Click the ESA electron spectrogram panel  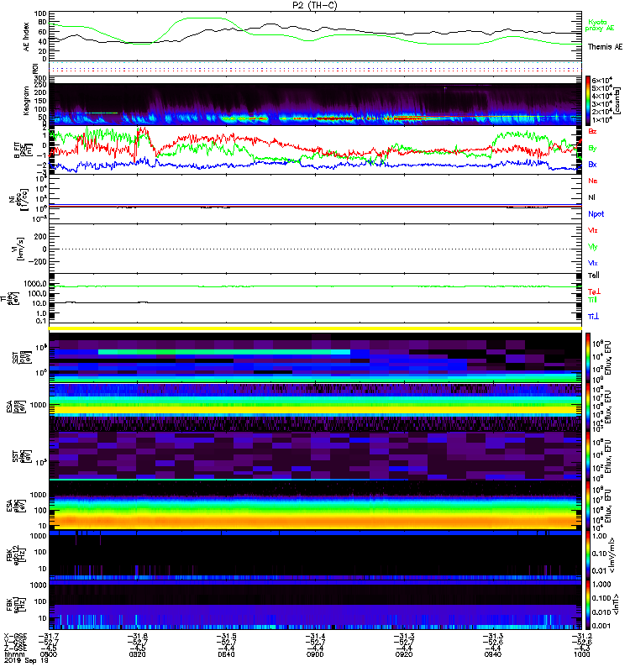point(316,506)
